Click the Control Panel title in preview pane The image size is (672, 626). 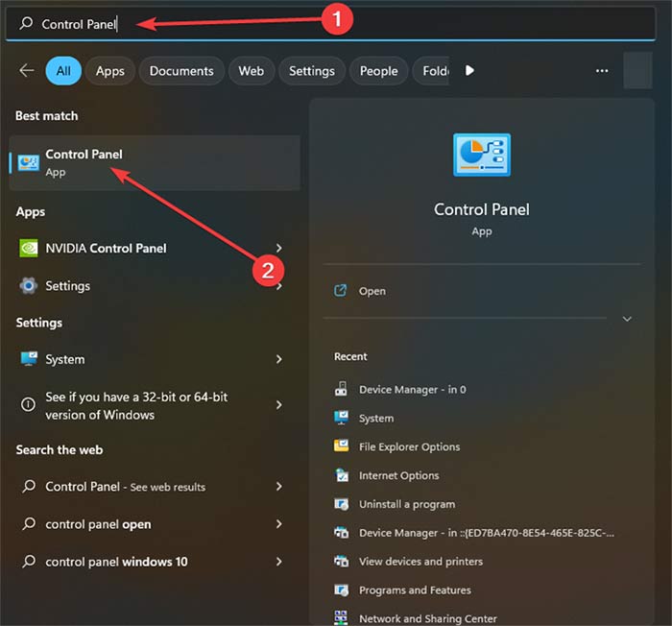point(482,209)
